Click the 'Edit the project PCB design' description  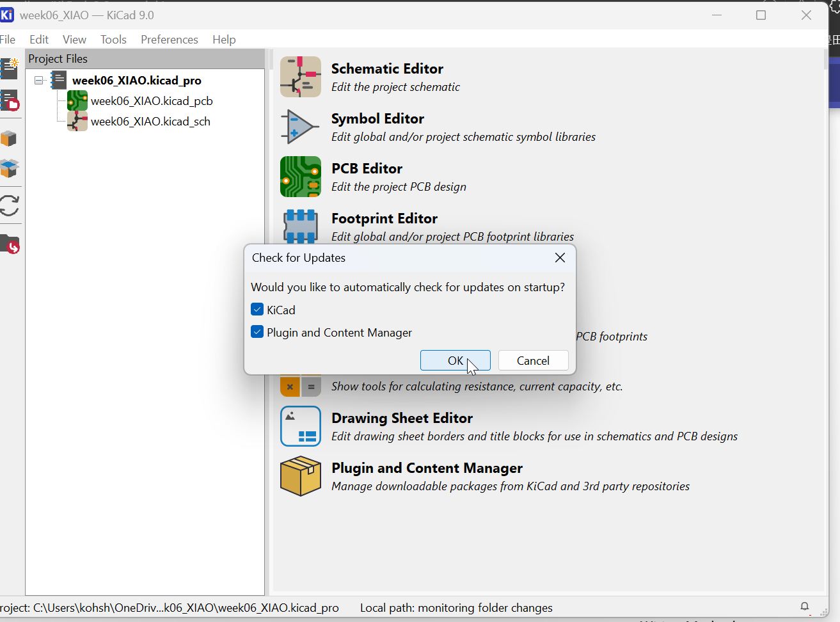pyautogui.click(x=399, y=187)
